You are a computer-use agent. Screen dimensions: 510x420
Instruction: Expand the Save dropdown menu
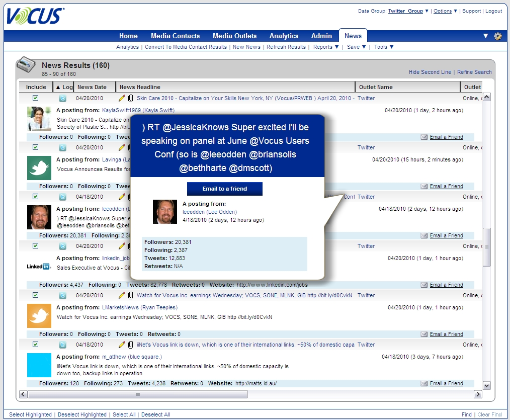[x=356, y=47]
